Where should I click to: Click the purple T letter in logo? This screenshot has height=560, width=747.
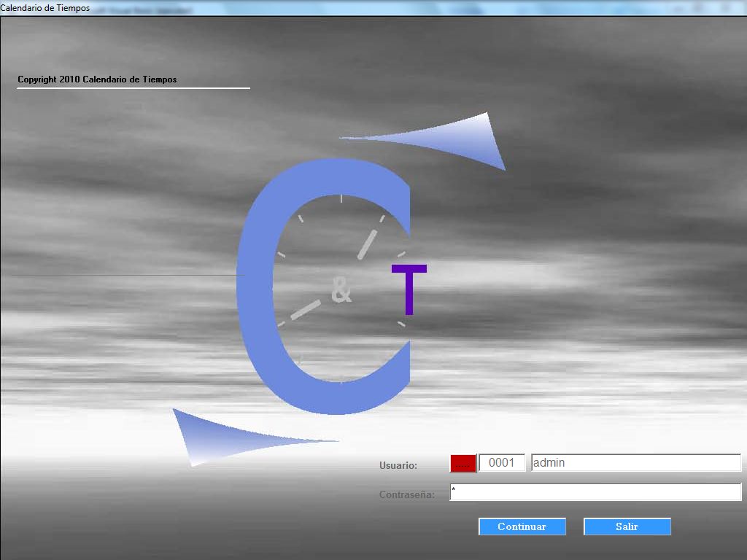409,289
